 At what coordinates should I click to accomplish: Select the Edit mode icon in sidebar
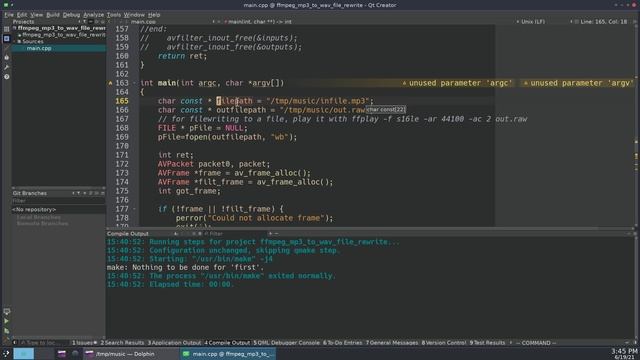pos(7,39)
